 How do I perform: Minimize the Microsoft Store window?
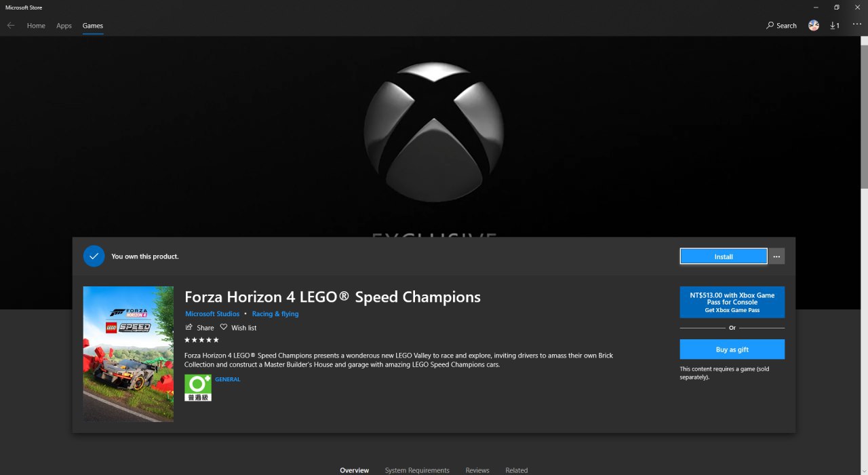(x=815, y=7)
